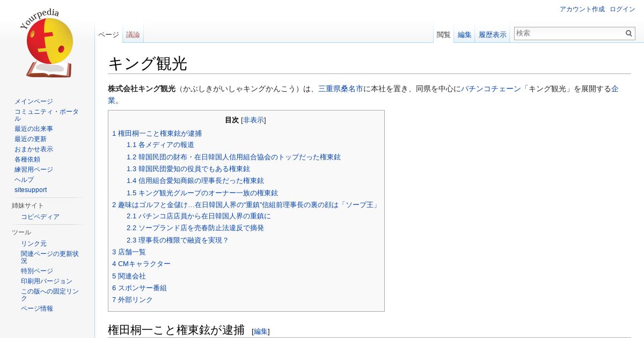Jump to TOC 2.2 ソープランド店を売春防止法違反
644x338 pixels.
[x=195, y=228]
